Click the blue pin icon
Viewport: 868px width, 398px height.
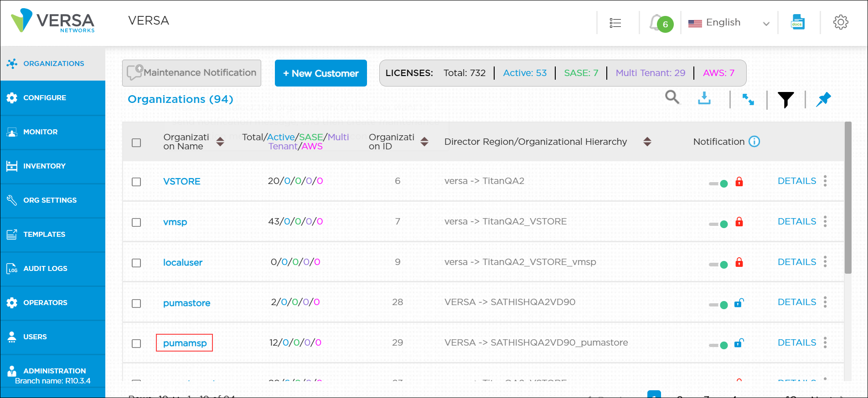[x=823, y=99]
